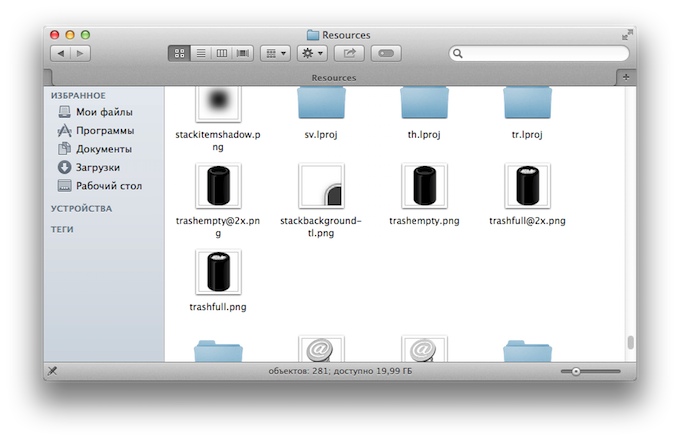Add a new Finder tab

click(626, 76)
